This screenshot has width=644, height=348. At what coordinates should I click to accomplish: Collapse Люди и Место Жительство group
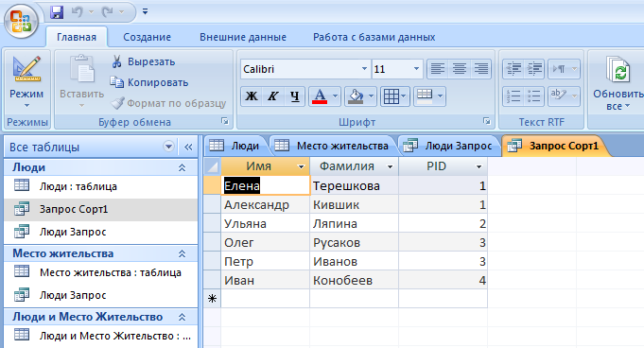(x=182, y=317)
